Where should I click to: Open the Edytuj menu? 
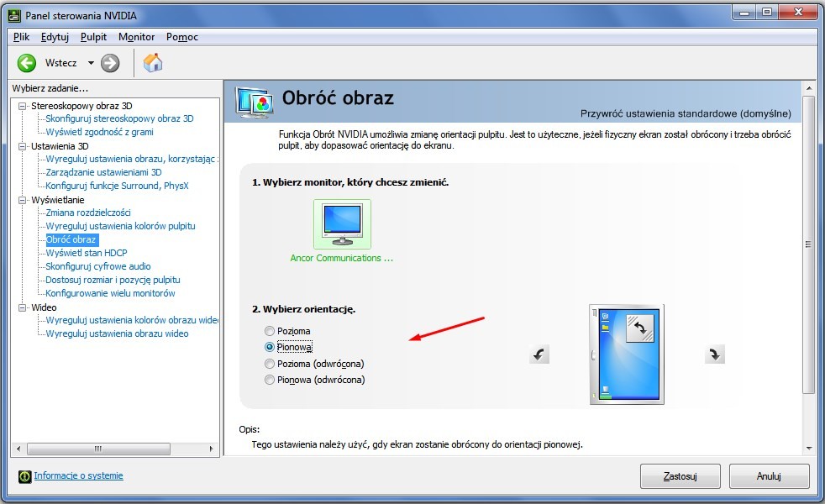(x=55, y=37)
